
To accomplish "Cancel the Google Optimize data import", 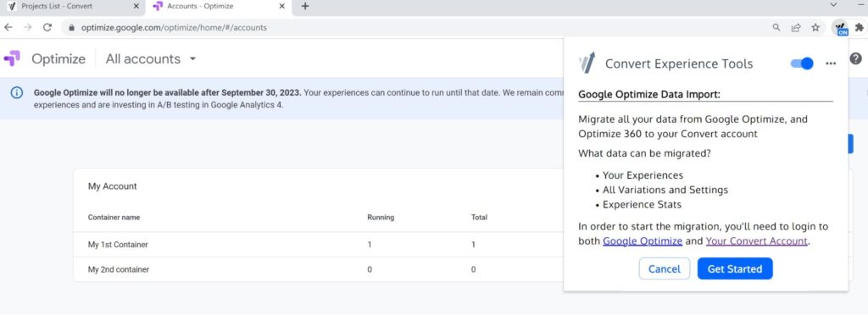I will [665, 269].
